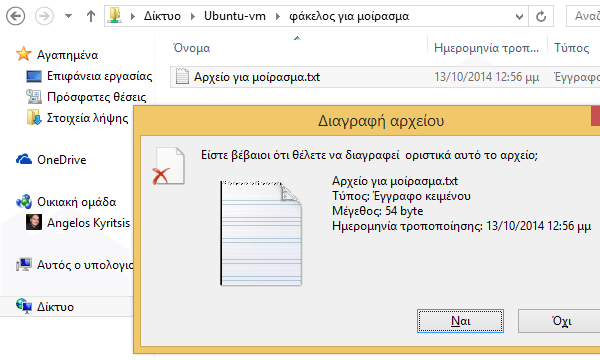Expand chevron after Ubuntu-vm breadcrumb
The height and width of the screenshot is (360, 600).
pos(278,16)
